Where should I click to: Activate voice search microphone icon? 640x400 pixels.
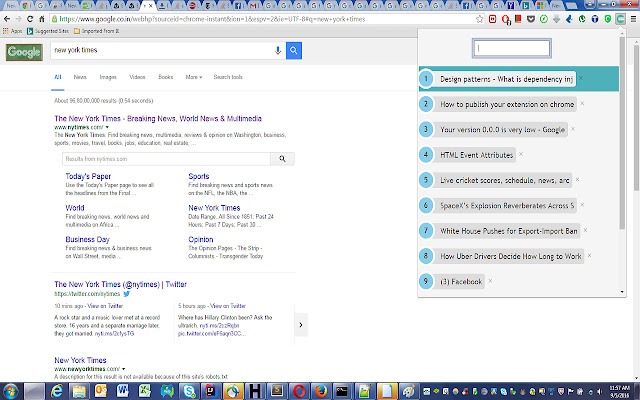pyautogui.click(x=277, y=49)
